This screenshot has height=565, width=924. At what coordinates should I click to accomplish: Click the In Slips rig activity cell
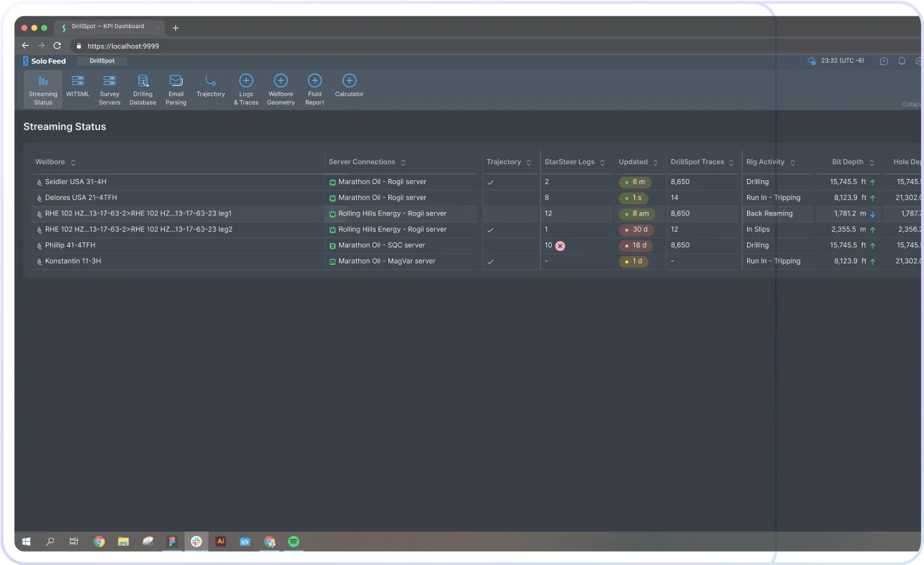click(x=758, y=230)
